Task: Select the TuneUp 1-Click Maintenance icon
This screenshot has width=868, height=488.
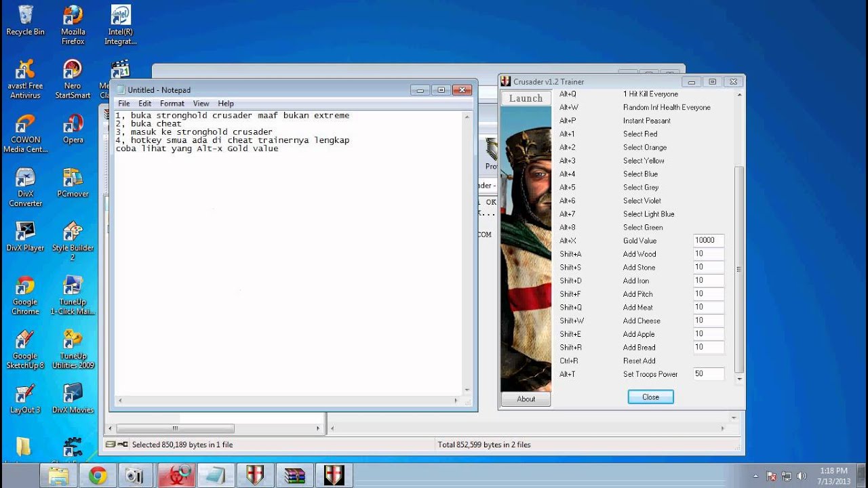Action: point(73,295)
